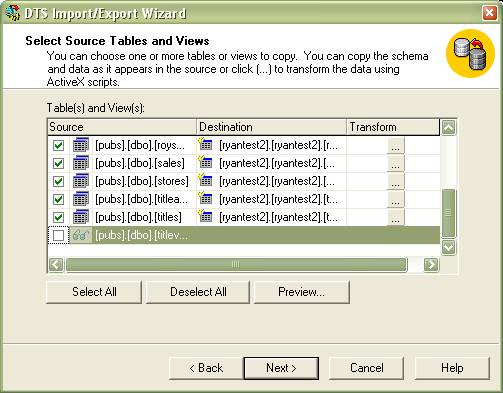
Task: Click the vertical scrollbar up arrow
Action: click(x=449, y=127)
